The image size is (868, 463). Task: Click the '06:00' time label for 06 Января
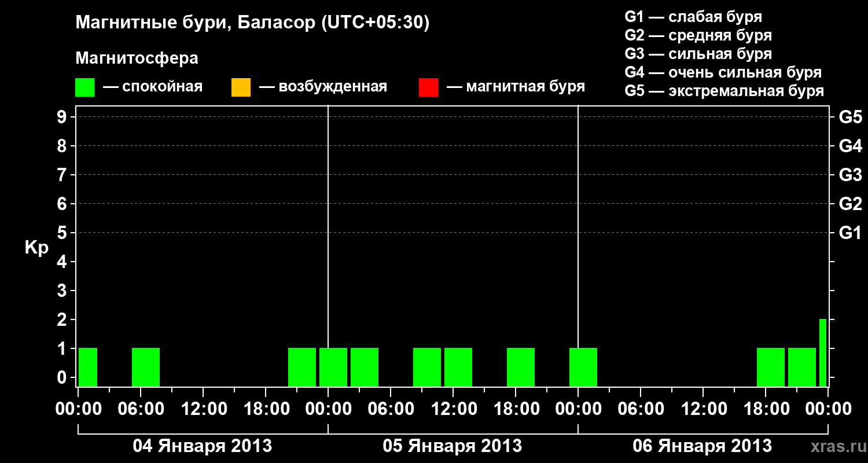click(x=641, y=409)
